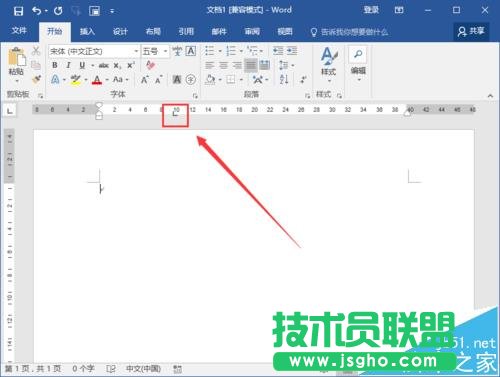Toggle subscript formatting
The height and width of the screenshot is (377, 500).
coord(117,65)
